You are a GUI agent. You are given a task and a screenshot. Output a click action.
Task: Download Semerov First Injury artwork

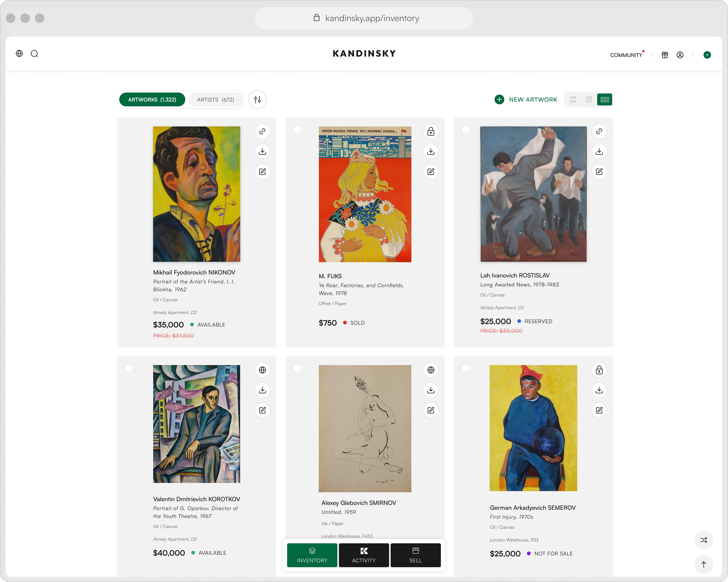click(x=599, y=390)
